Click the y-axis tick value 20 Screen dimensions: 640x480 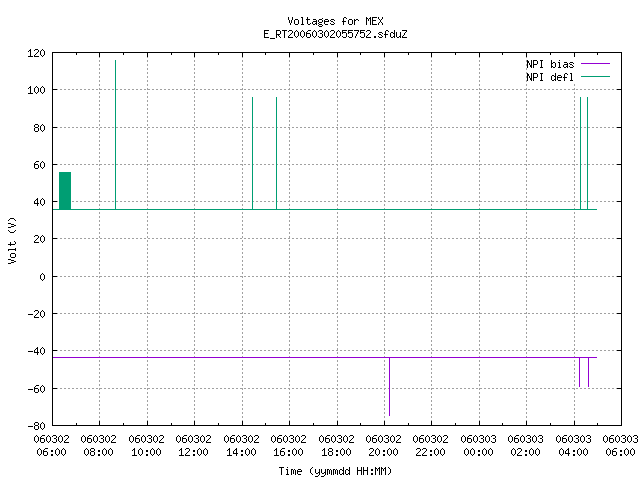pyautogui.click(x=39, y=239)
